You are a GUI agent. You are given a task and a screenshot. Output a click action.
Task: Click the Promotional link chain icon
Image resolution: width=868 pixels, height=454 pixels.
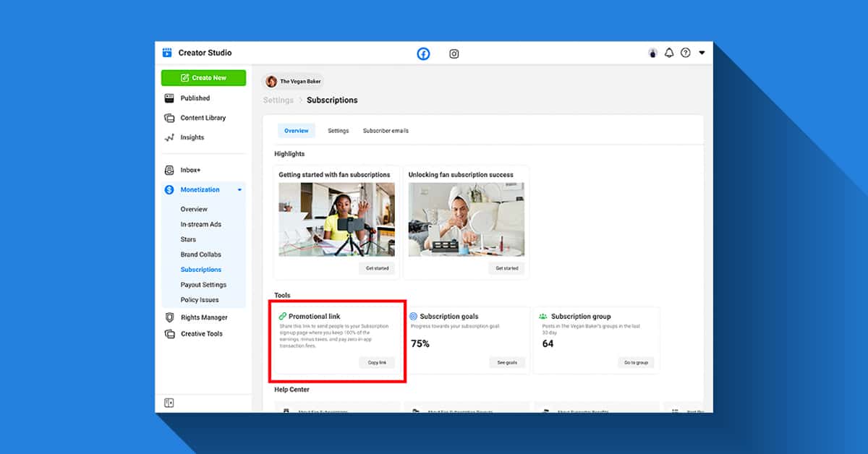pos(283,316)
